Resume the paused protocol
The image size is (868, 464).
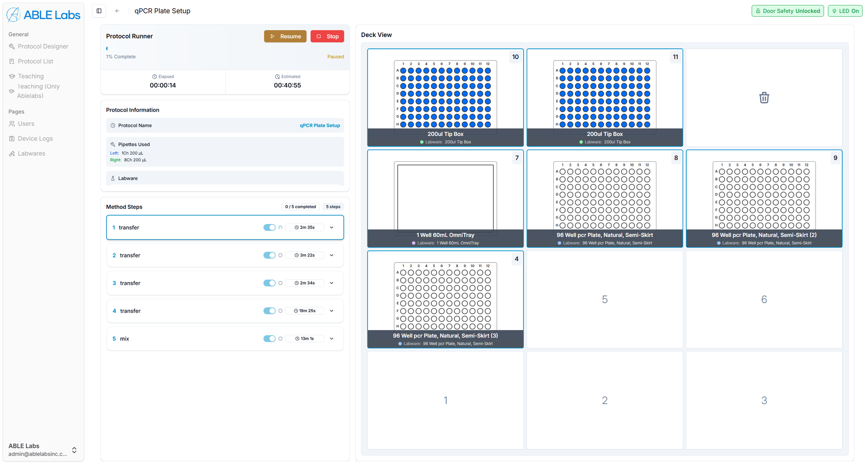click(285, 36)
